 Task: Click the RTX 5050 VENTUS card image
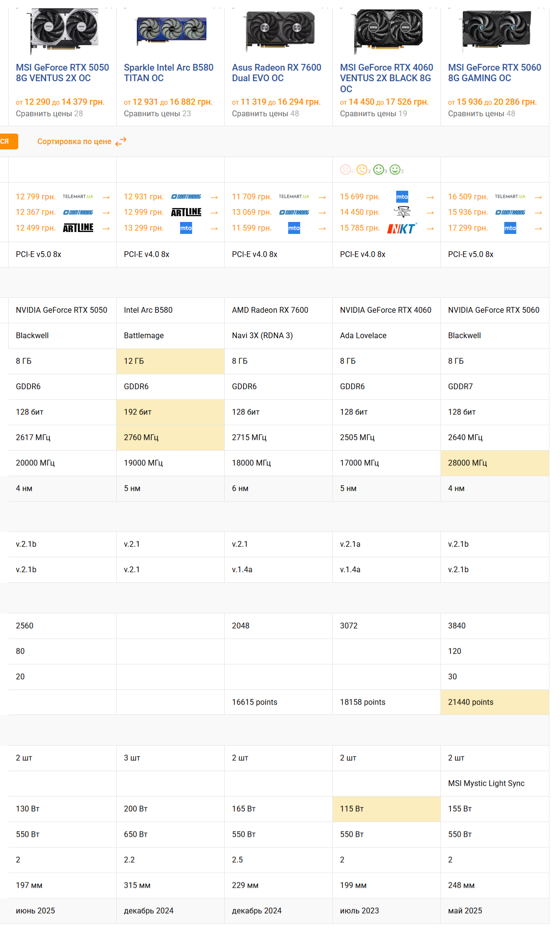(x=62, y=31)
